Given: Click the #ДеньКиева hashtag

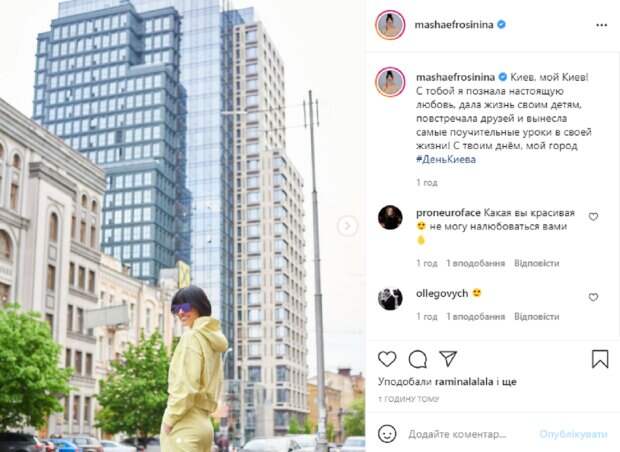Looking at the screenshot, I should (x=446, y=159).
